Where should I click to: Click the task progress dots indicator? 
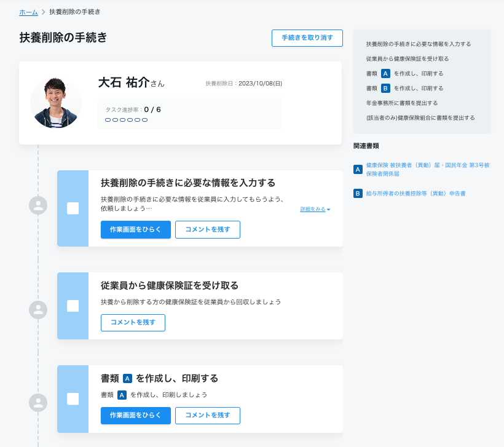pos(127,120)
